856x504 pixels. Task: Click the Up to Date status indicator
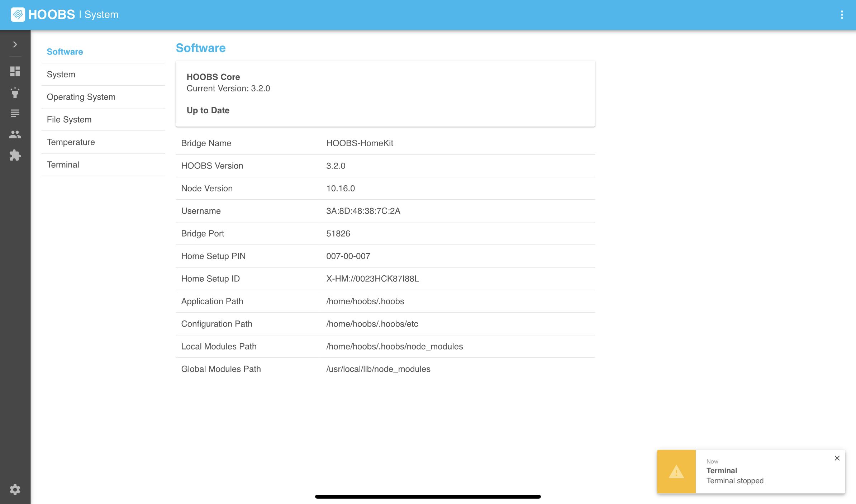click(x=208, y=110)
